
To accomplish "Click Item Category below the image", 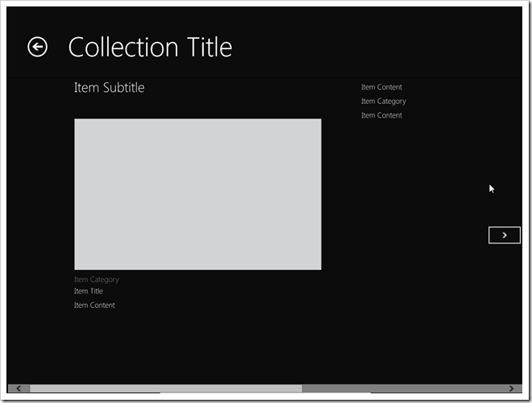I will click(97, 280).
